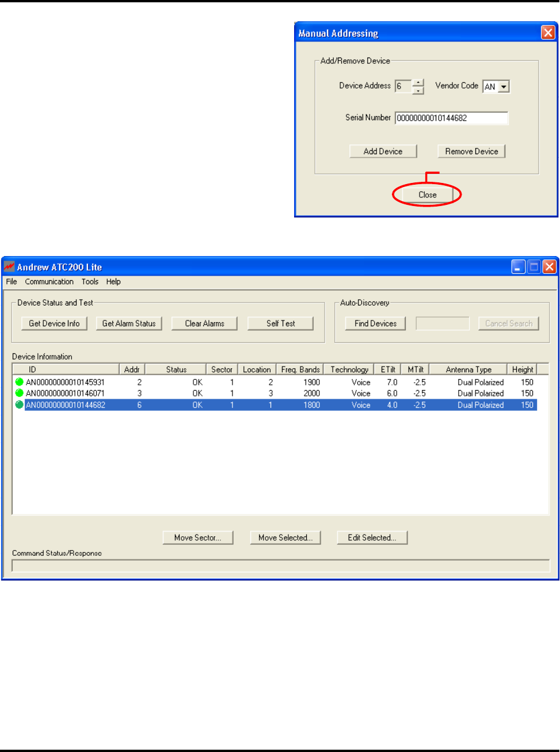Click ETilt value 7.0
560x752 pixels.
pyautogui.click(x=392, y=382)
